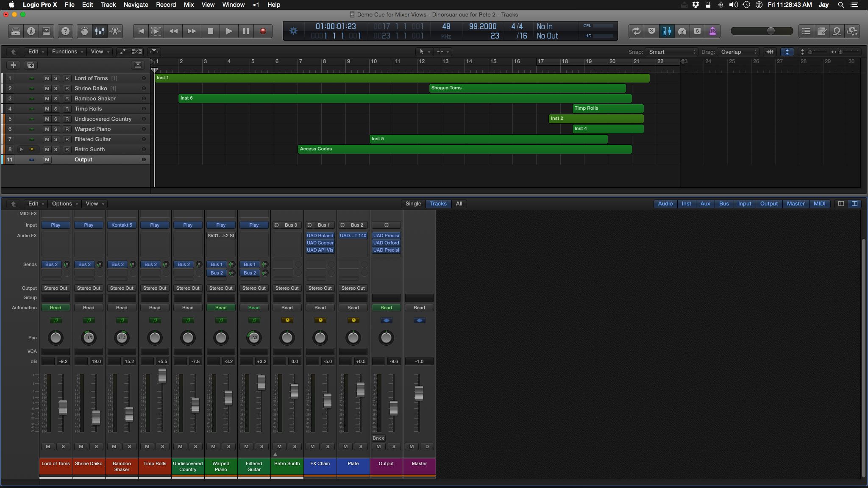
Task: Click the Rewind to beginning icon
Action: pos(140,31)
